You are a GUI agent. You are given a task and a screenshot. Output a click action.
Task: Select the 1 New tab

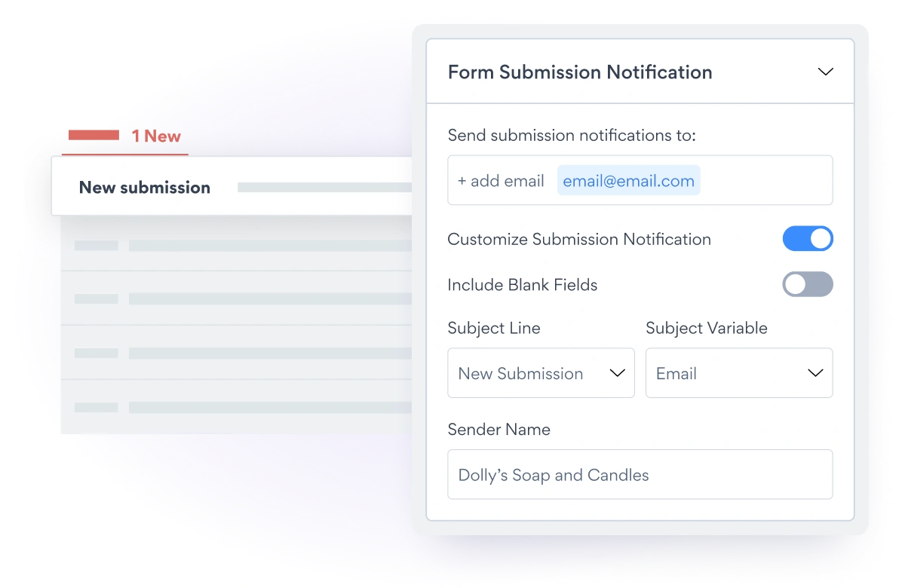click(x=156, y=136)
